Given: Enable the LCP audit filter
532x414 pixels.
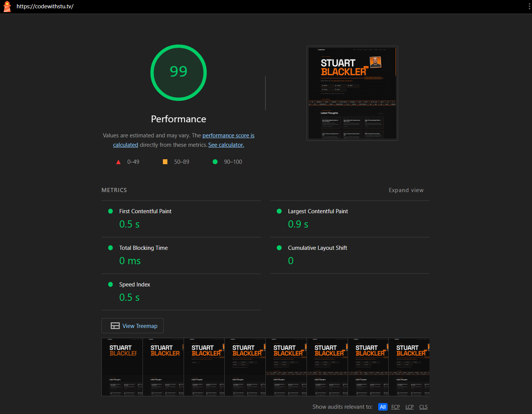Looking at the screenshot, I should point(409,407).
